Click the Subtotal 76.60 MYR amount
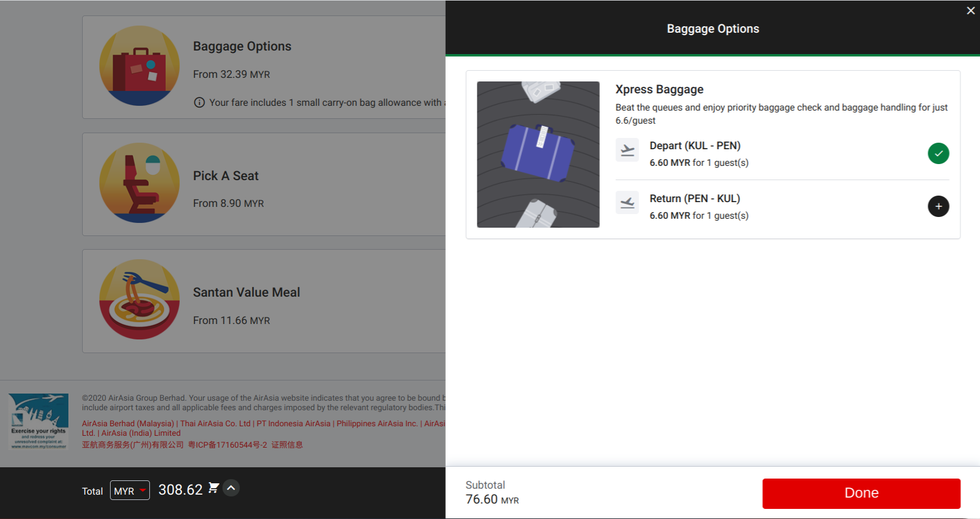This screenshot has height=519, width=980. [492, 499]
